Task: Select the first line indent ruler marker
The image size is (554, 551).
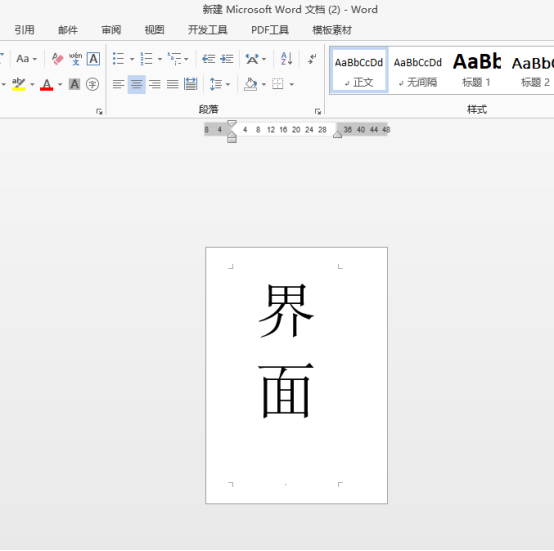Action: [232, 123]
